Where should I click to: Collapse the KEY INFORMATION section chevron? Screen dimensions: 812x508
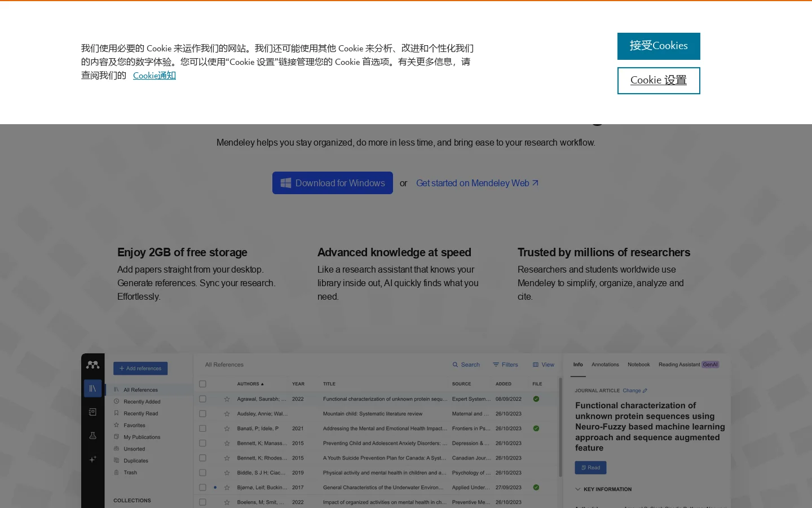(x=577, y=489)
